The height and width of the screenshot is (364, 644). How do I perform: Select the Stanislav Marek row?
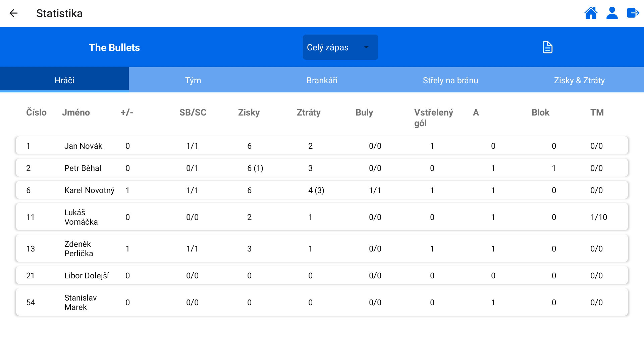click(322, 302)
